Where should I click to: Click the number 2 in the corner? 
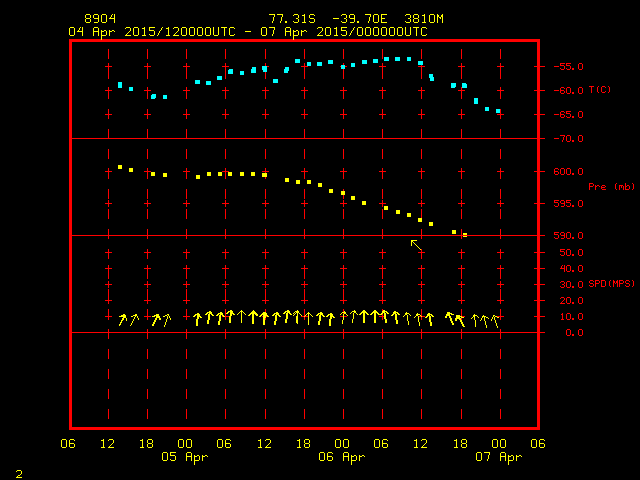tap(19, 474)
